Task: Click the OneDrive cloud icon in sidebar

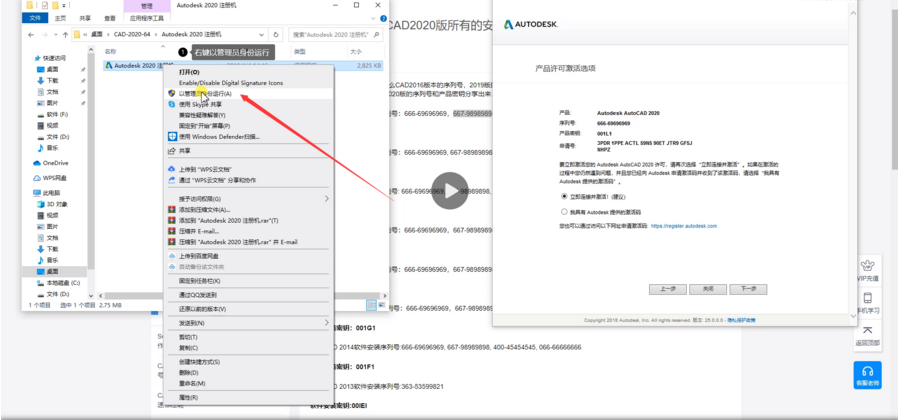Action: point(37,163)
